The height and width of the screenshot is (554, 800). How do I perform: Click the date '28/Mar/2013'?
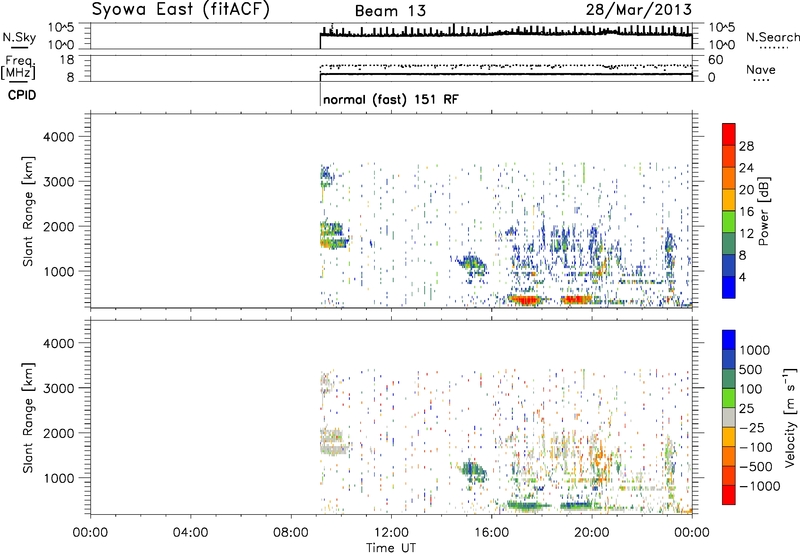[639, 10]
